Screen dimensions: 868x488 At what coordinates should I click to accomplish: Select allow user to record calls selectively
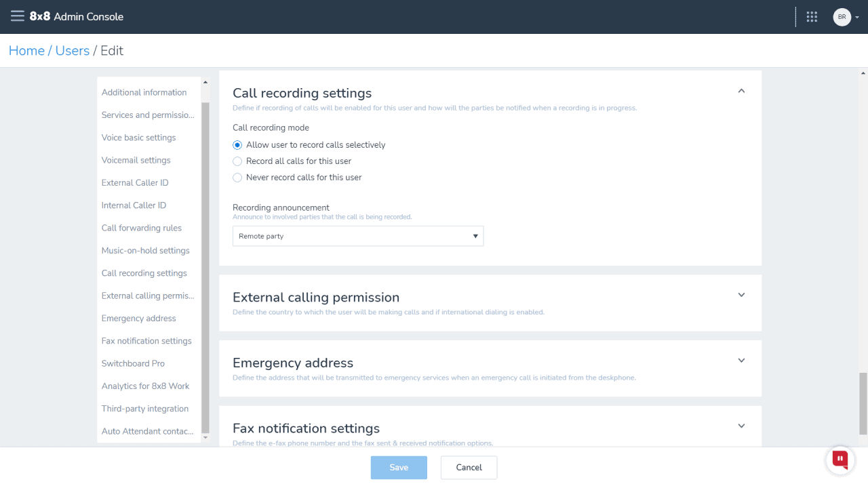237,144
